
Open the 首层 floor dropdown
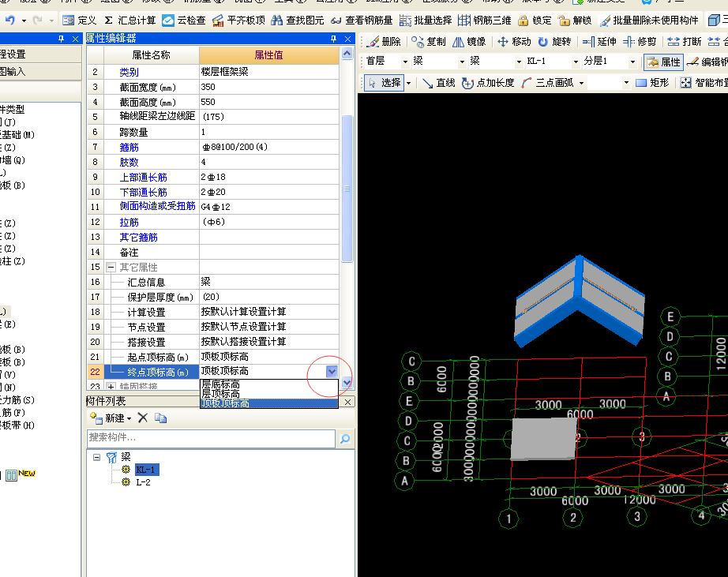405,62
